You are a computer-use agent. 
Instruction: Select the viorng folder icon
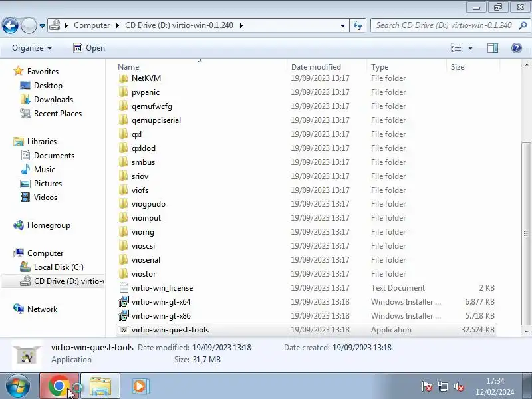[124, 231]
